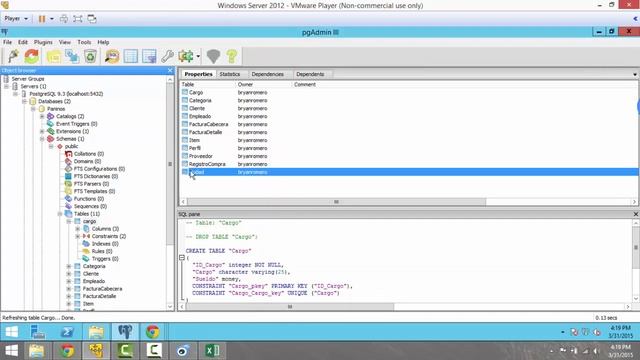Image resolution: width=640 pixels, height=360 pixels.
Task: Collapse the Servers (1) tree node
Action: pos(7,86)
